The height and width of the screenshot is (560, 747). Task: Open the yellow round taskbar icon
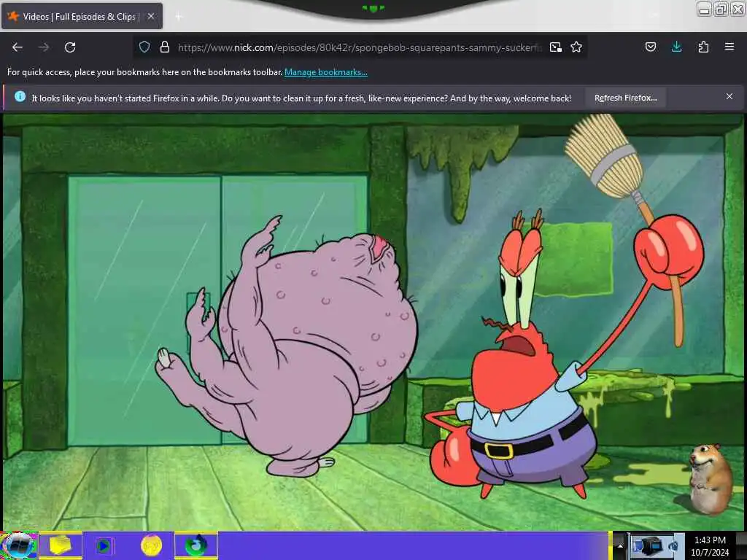pyautogui.click(x=151, y=545)
